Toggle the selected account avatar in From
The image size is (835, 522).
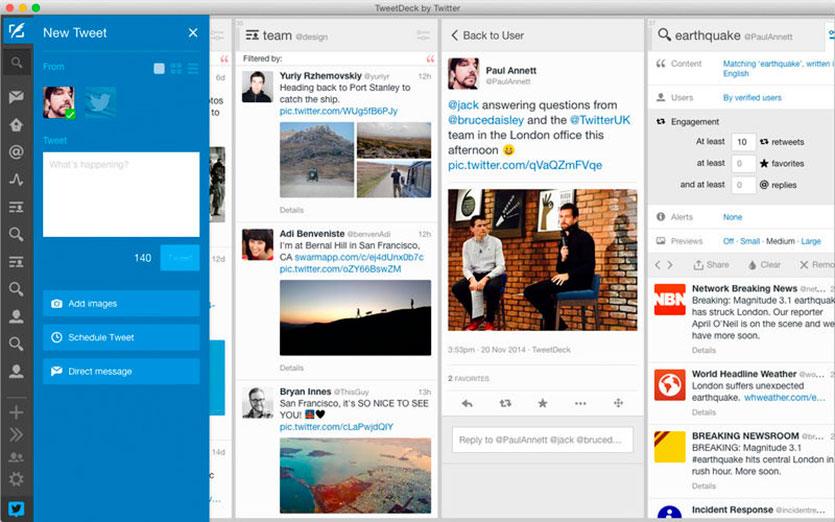click(58, 103)
